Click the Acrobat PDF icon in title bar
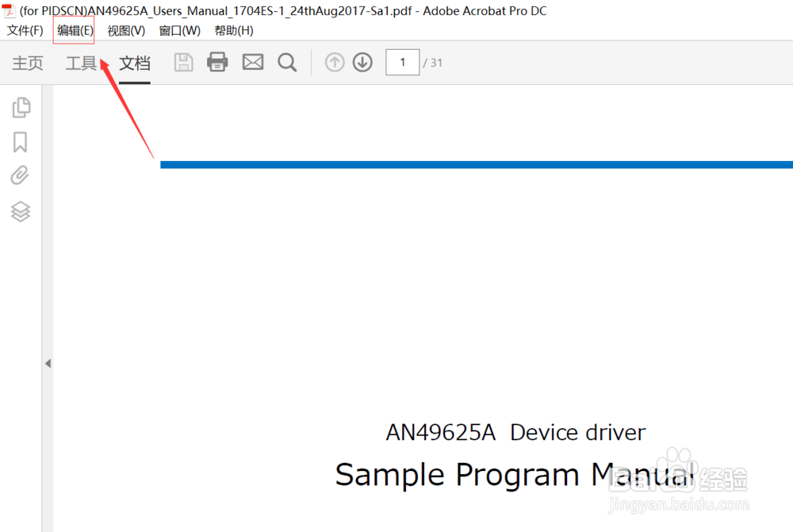The width and height of the screenshot is (793, 532). [x=9, y=10]
